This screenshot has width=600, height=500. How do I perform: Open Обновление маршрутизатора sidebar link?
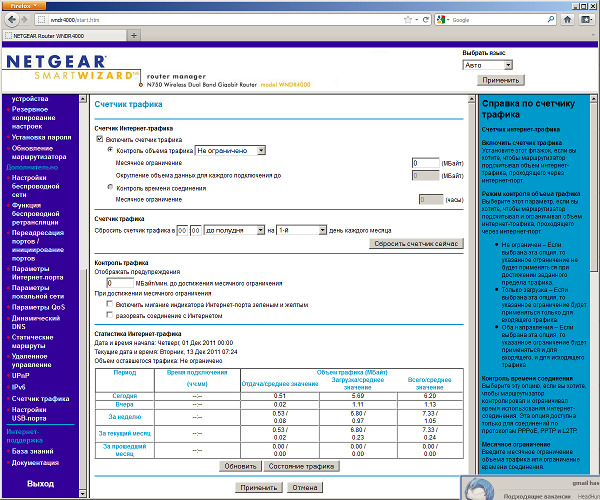tap(39, 153)
